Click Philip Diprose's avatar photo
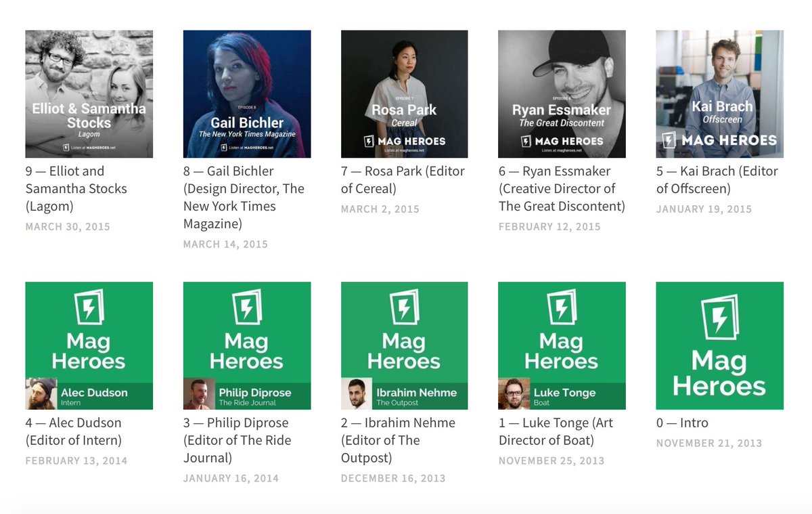This screenshot has height=514, width=812. pos(199,394)
